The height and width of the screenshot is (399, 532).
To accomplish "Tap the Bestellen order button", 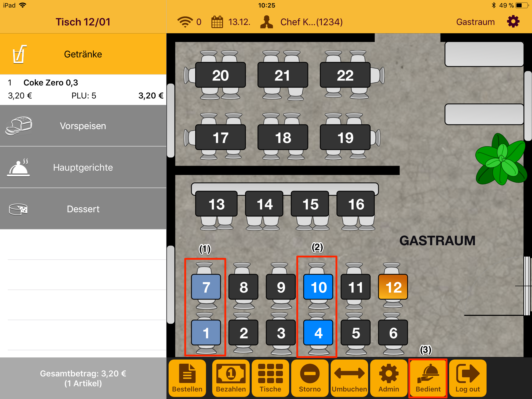I will point(187,378).
